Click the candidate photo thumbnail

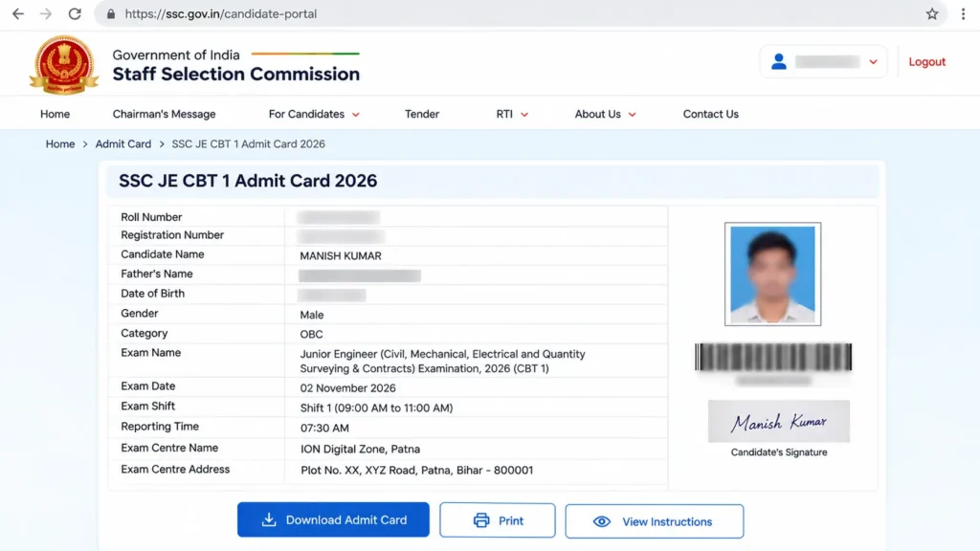coord(773,275)
